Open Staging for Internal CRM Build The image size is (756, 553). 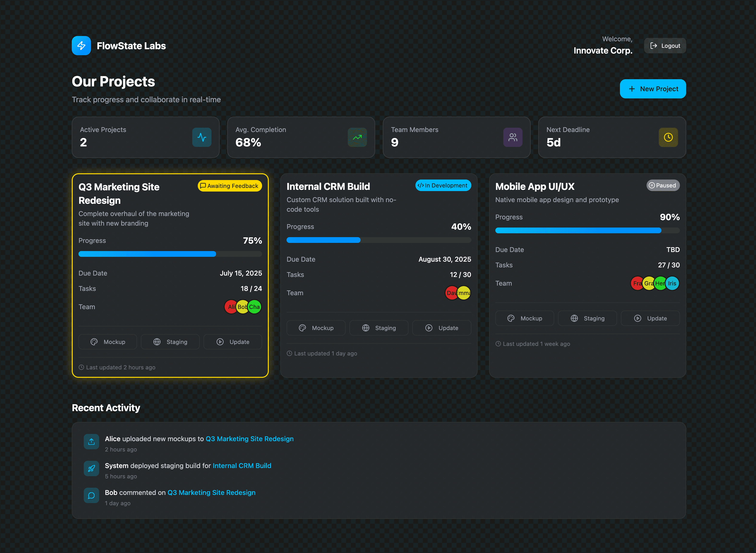(378, 328)
